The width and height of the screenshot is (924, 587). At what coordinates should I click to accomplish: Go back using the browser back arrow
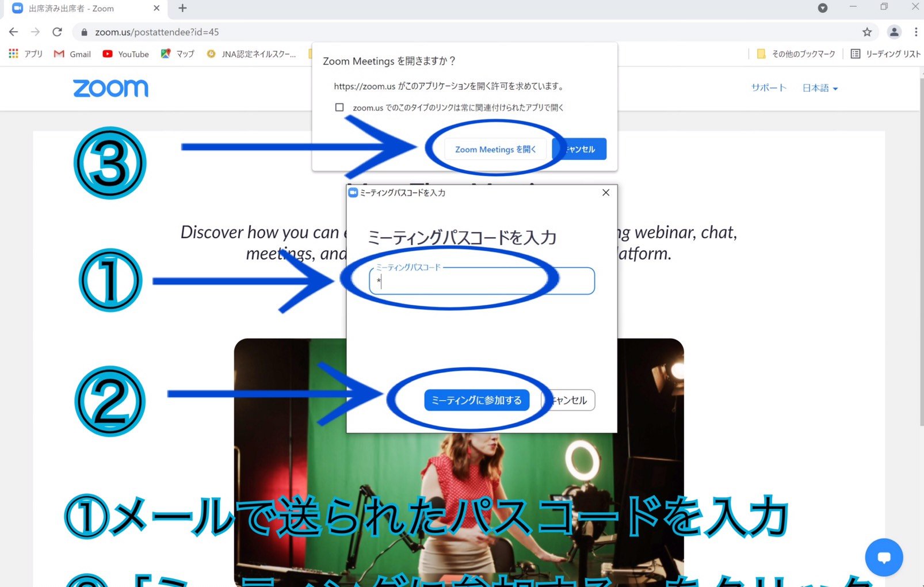pyautogui.click(x=13, y=32)
